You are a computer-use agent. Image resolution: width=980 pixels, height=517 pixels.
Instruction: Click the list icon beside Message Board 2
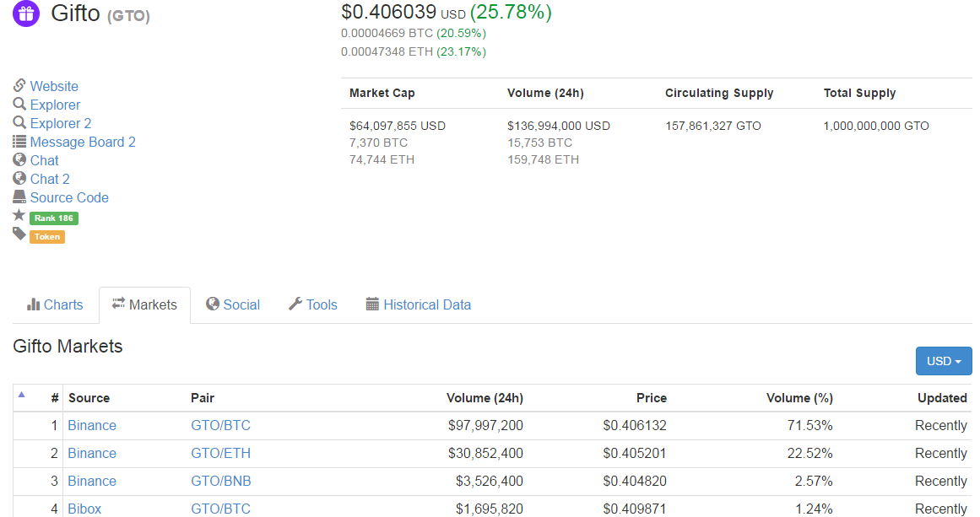(19, 142)
